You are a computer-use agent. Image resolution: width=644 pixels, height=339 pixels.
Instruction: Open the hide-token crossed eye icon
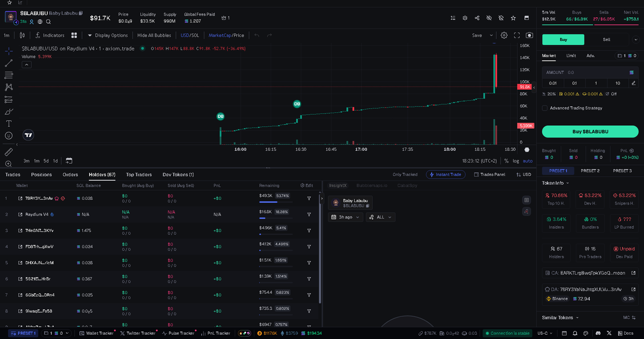coord(489,18)
